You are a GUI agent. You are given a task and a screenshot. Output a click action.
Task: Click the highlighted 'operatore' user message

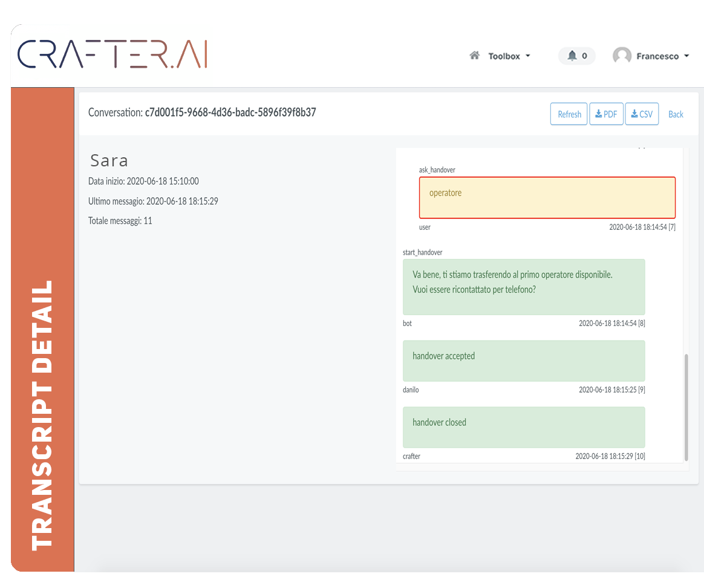(x=547, y=198)
